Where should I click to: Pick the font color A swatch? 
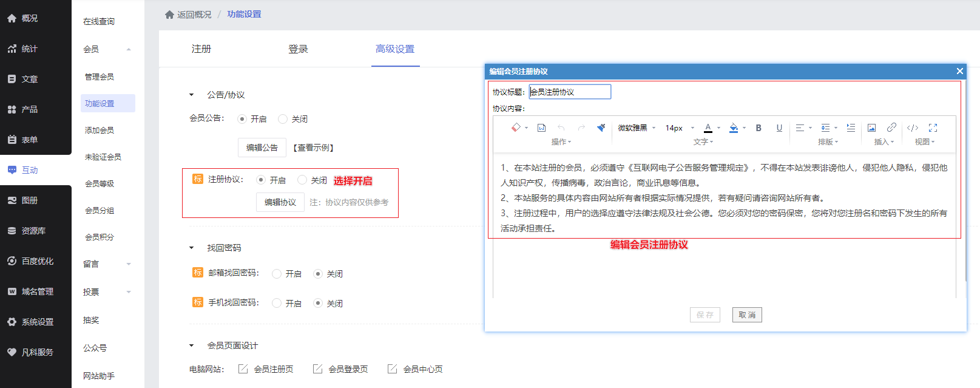coord(708,128)
